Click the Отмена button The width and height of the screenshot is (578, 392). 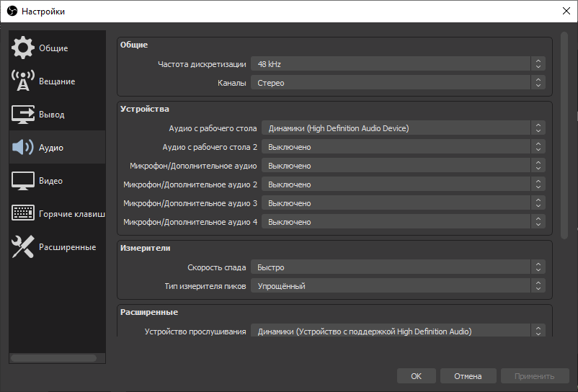point(468,376)
